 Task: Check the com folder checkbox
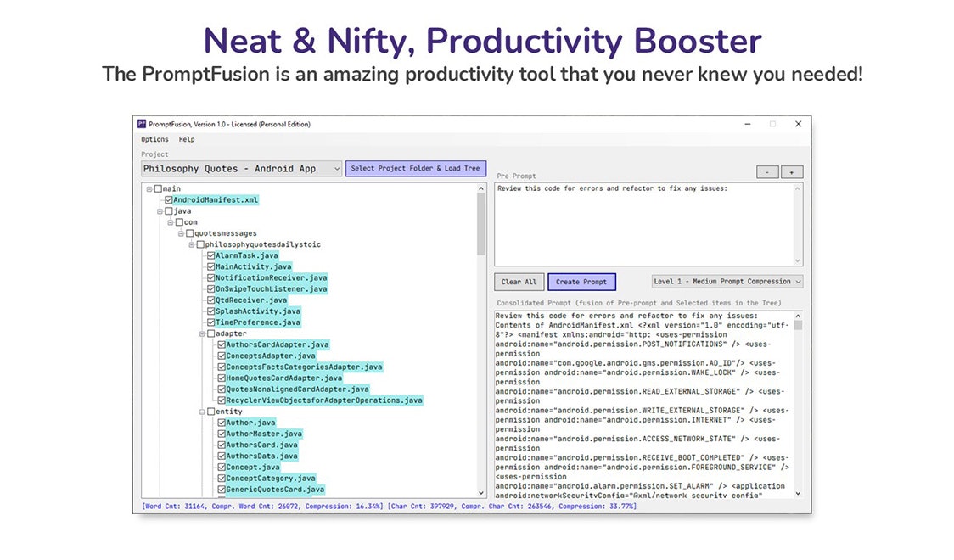179,222
